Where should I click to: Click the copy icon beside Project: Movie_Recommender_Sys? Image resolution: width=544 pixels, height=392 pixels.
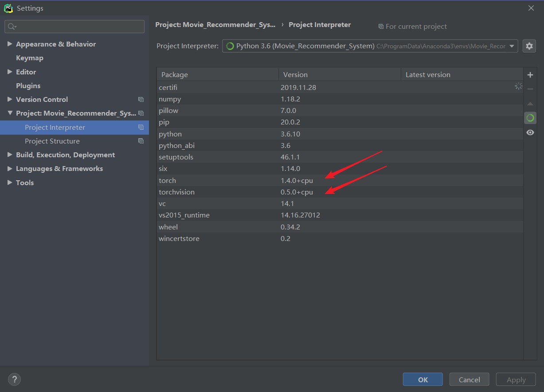tap(141, 113)
